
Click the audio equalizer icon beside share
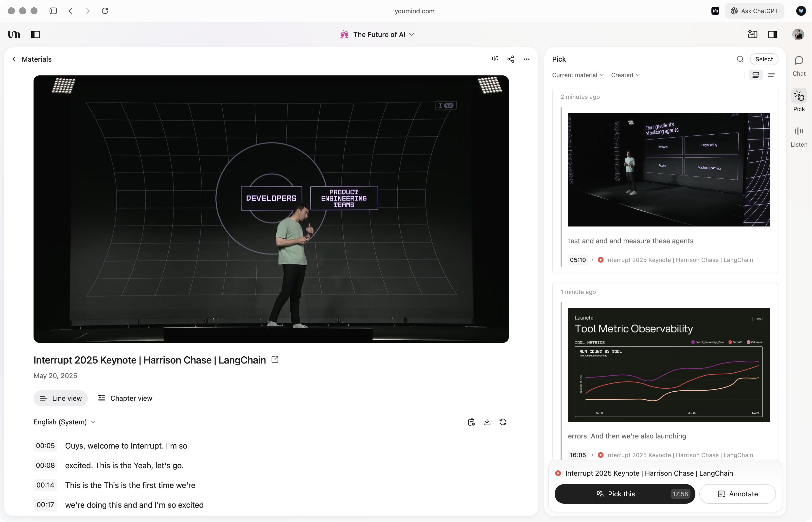click(495, 59)
